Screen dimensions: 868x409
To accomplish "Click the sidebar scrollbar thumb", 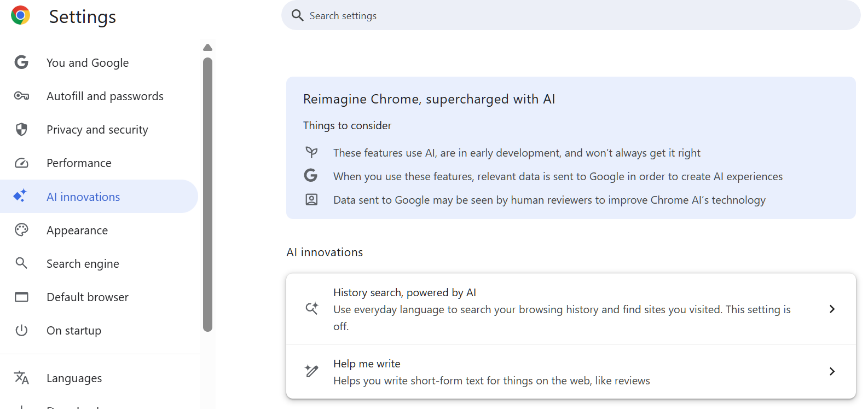I will click(207, 194).
